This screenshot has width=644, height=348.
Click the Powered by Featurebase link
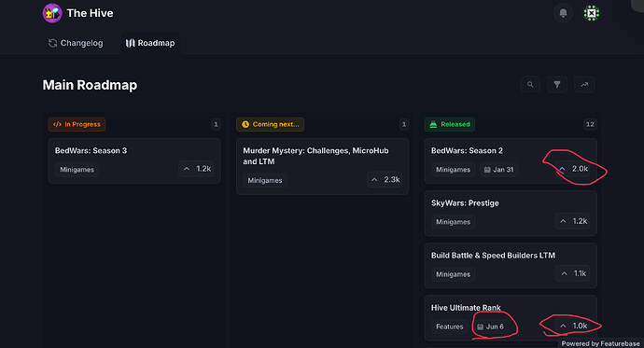(x=600, y=343)
